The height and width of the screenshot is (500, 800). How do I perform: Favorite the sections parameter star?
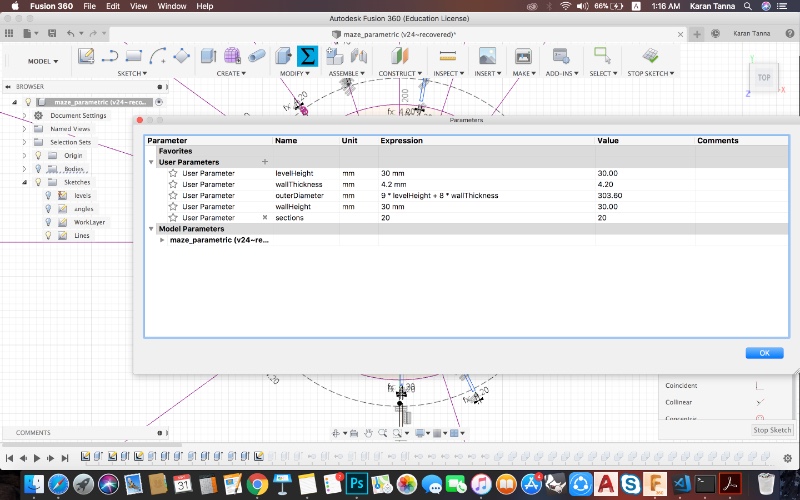pyautogui.click(x=173, y=217)
